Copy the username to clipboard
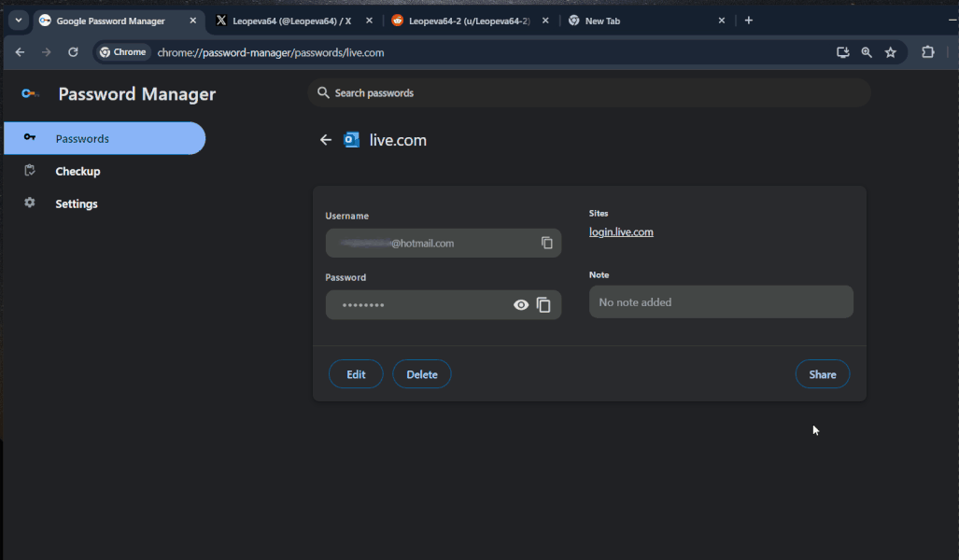 546,243
